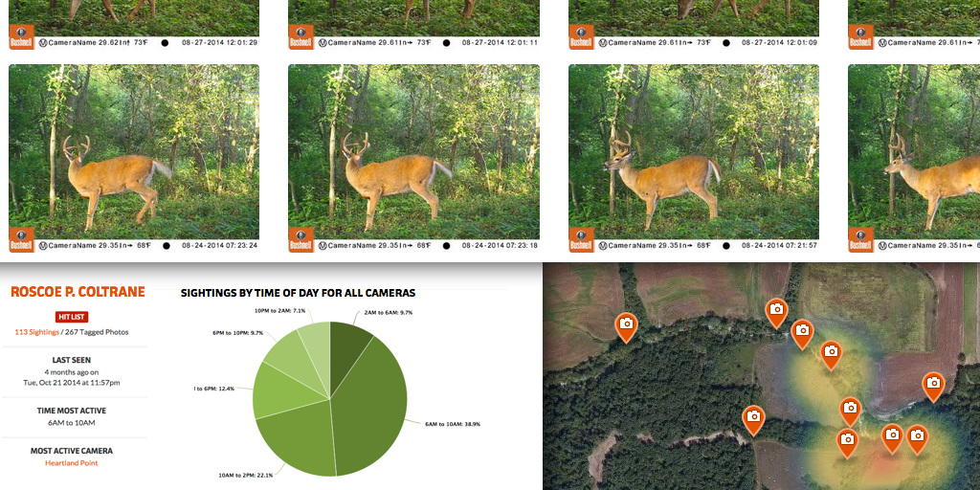The height and width of the screenshot is (490, 980).
Task: Click the westernmost camera marker on the map
Action: (626, 327)
